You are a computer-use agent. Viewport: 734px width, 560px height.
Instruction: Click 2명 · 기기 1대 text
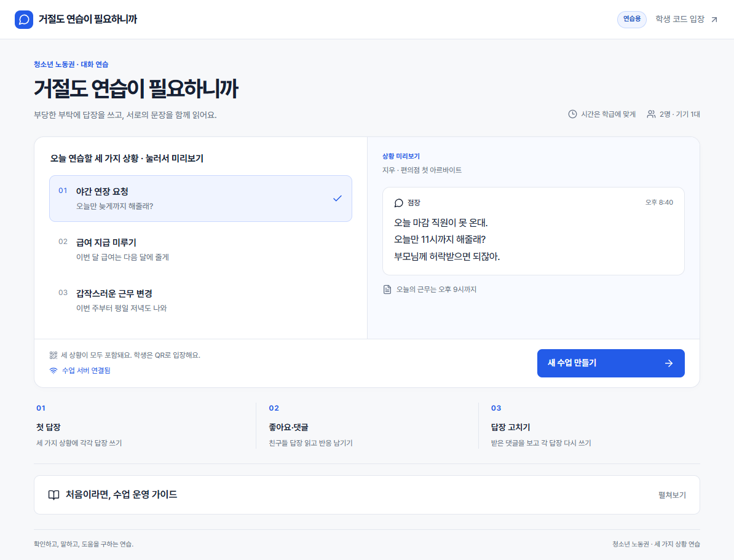680,114
